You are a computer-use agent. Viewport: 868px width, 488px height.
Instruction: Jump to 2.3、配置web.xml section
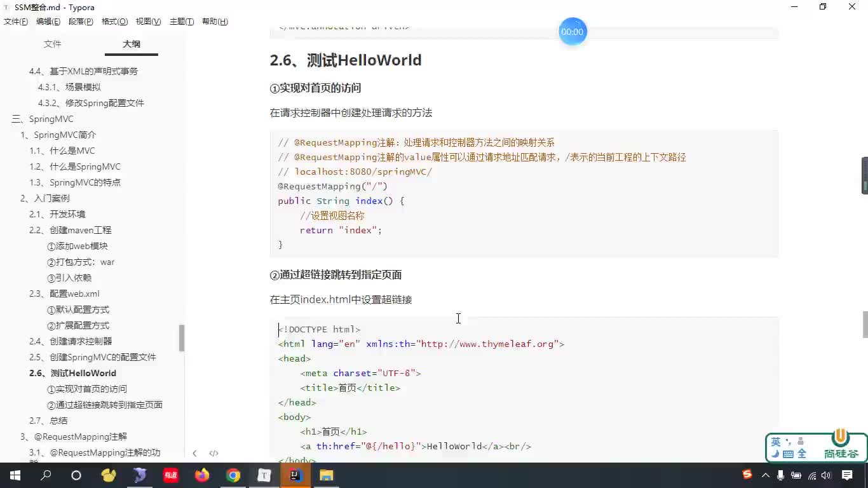pos(64,294)
